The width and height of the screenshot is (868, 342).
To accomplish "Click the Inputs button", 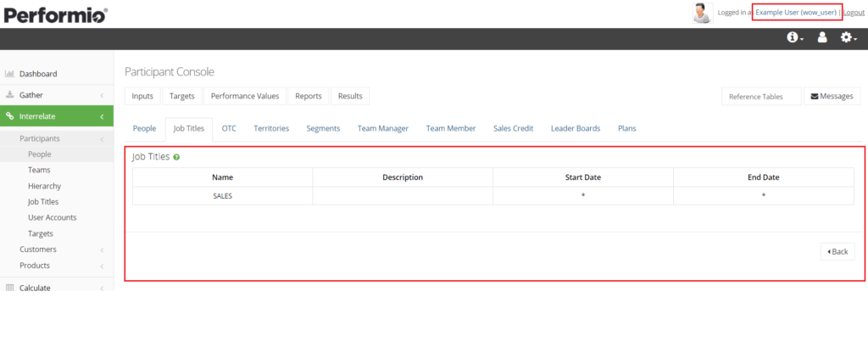I will pos(142,96).
